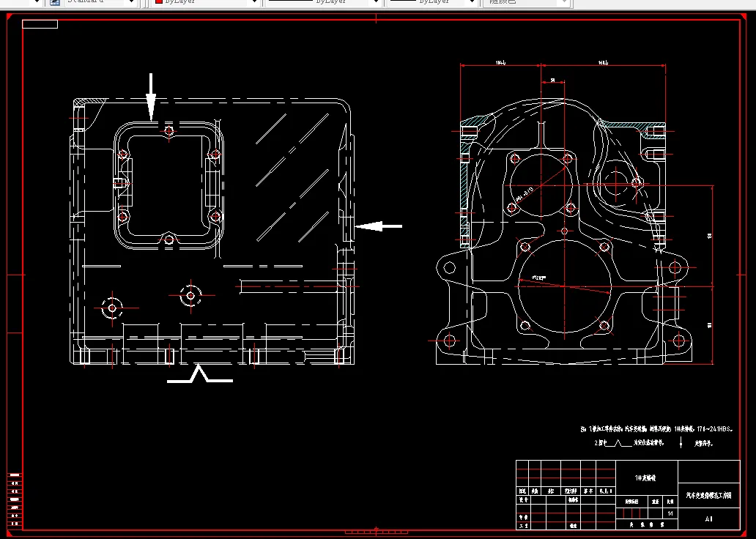This screenshot has width=756, height=539.
Task: Select the 汽车变速箱镗孔工序图 drawing title text
Action: (x=709, y=495)
